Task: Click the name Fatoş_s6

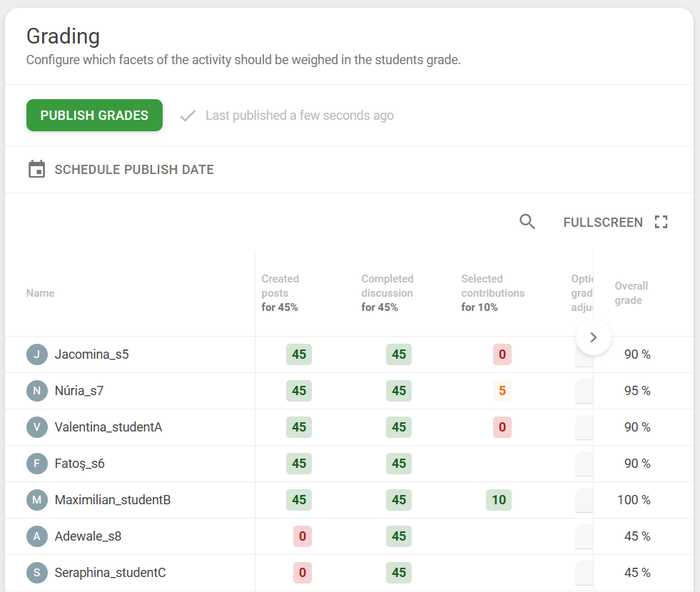Action: point(79,464)
